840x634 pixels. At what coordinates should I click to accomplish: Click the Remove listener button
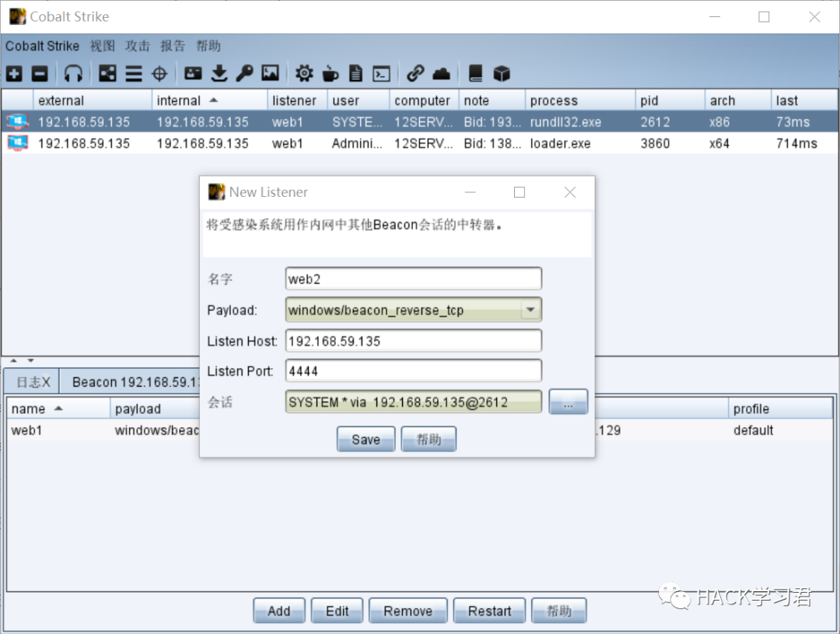(408, 611)
